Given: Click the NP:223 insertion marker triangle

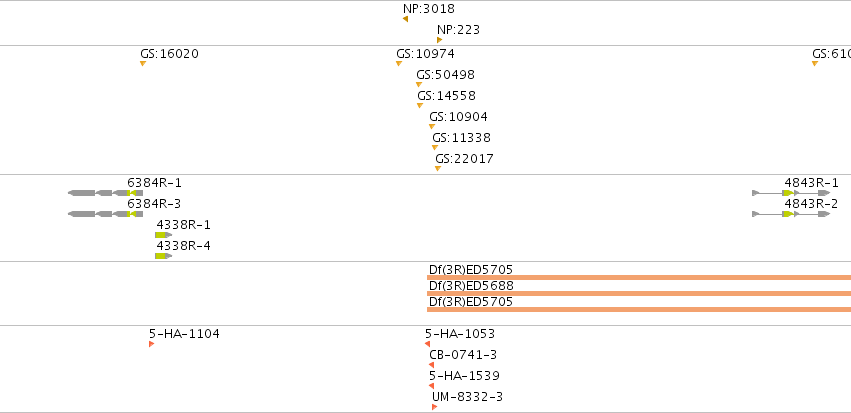Looking at the screenshot, I should (x=440, y=40).
